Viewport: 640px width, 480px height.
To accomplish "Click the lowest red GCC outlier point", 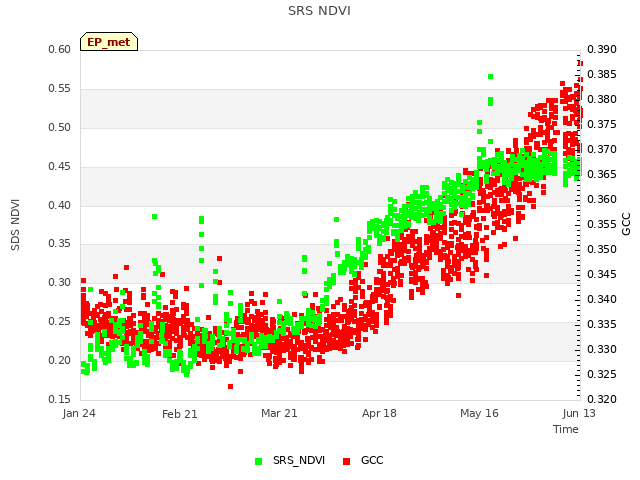I will click(231, 386).
